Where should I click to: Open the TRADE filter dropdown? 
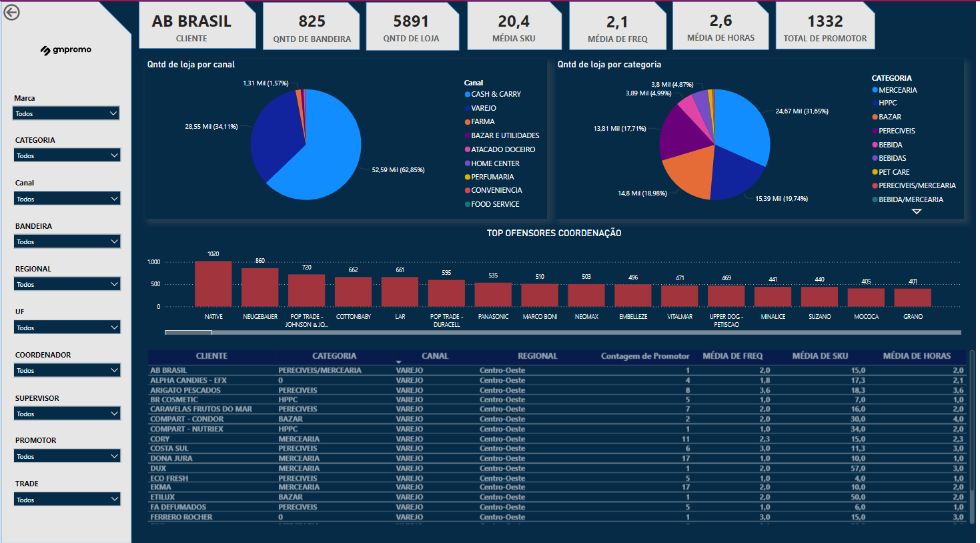[67, 500]
